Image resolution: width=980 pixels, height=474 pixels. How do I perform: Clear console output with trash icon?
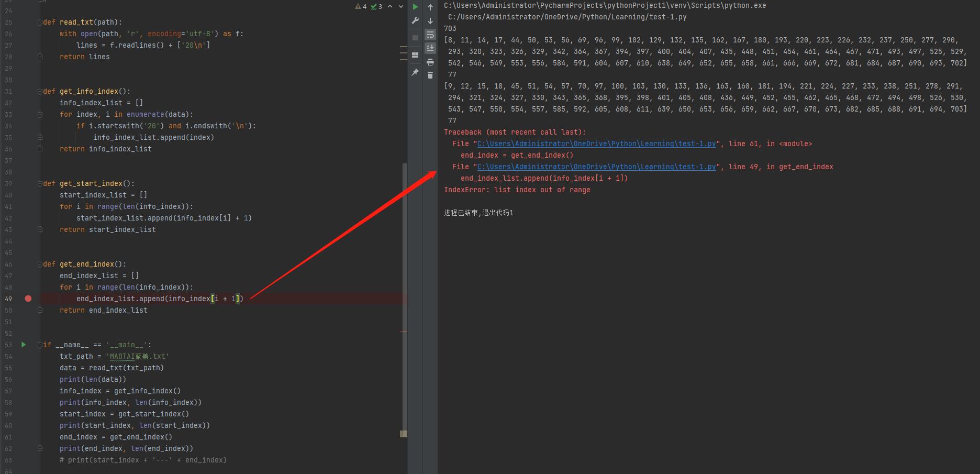[x=430, y=75]
